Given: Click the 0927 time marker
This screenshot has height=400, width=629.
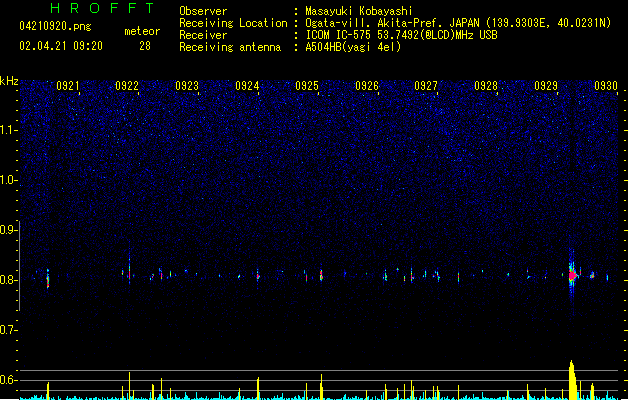Looking at the screenshot, I should (x=426, y=85).
